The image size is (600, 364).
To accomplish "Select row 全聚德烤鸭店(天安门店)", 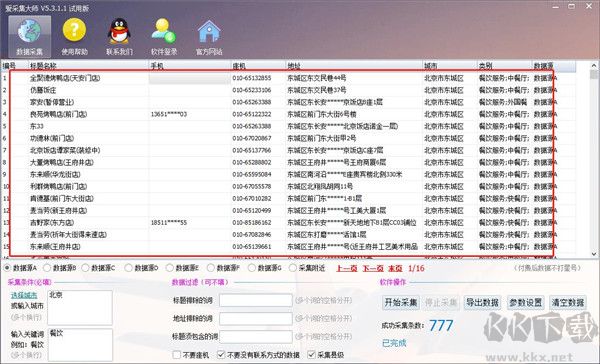I will [65, 78].
